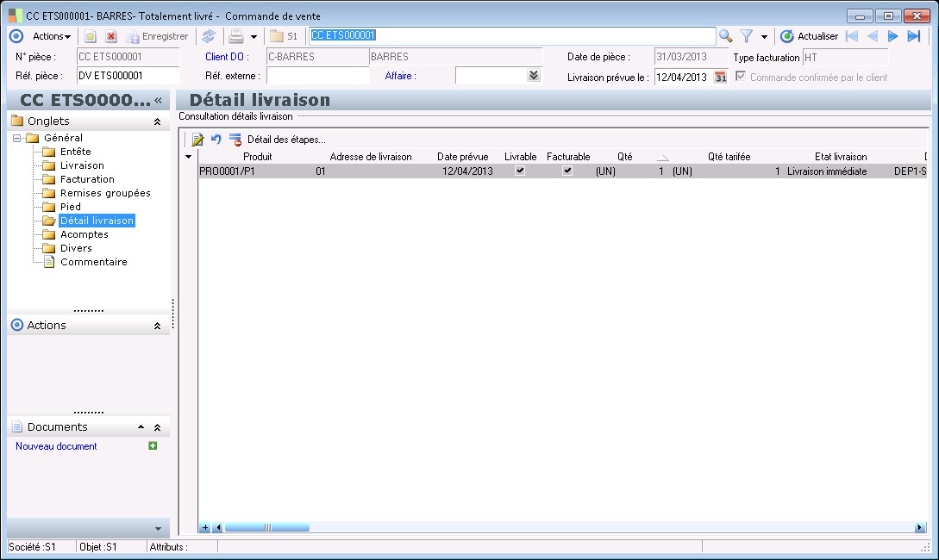Click the funnel filter icon

[x=746, y=36]
